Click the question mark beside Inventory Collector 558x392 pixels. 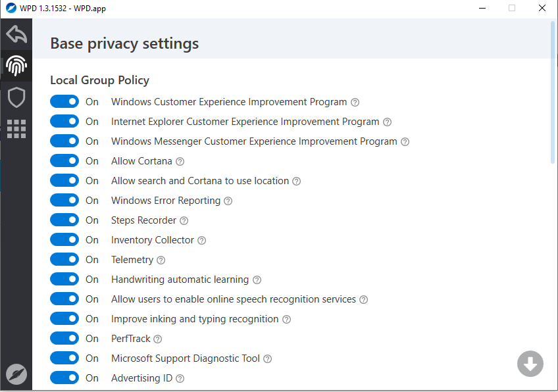click(202, 241)
